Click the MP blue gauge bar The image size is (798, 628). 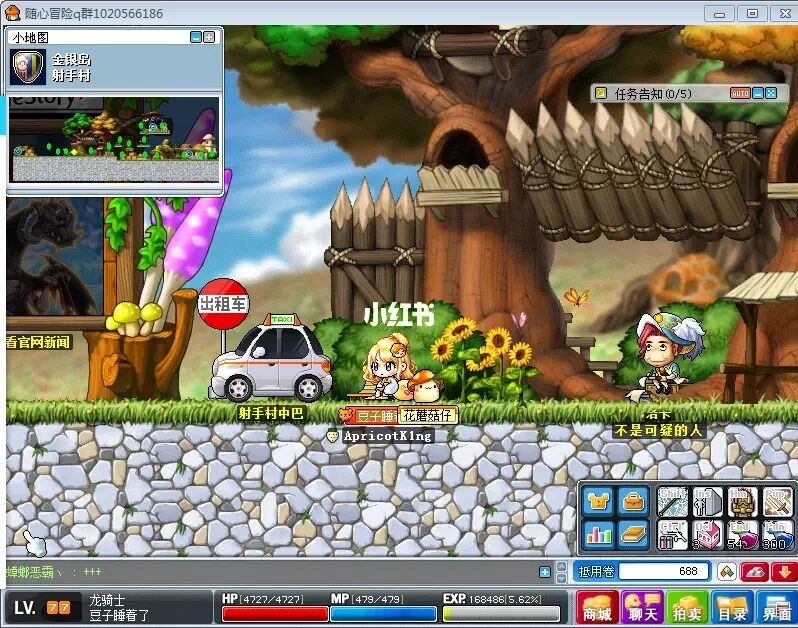tap(383, 614)
